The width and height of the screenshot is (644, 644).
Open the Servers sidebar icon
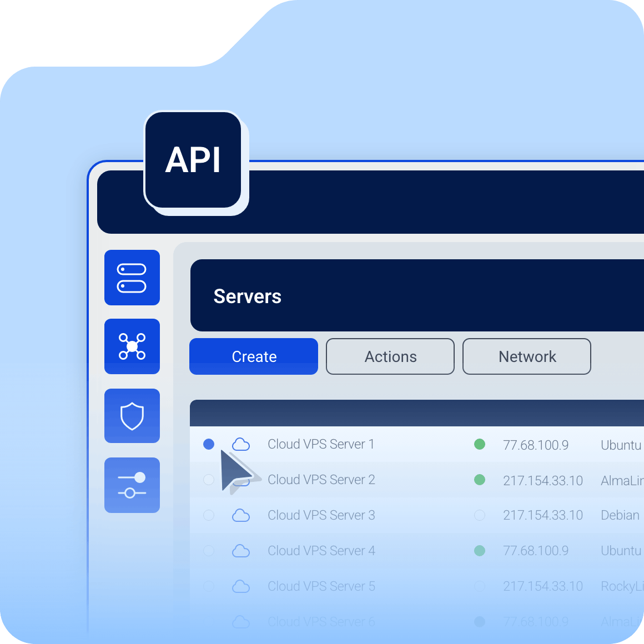pyautogui.click(x=132, y=278)
